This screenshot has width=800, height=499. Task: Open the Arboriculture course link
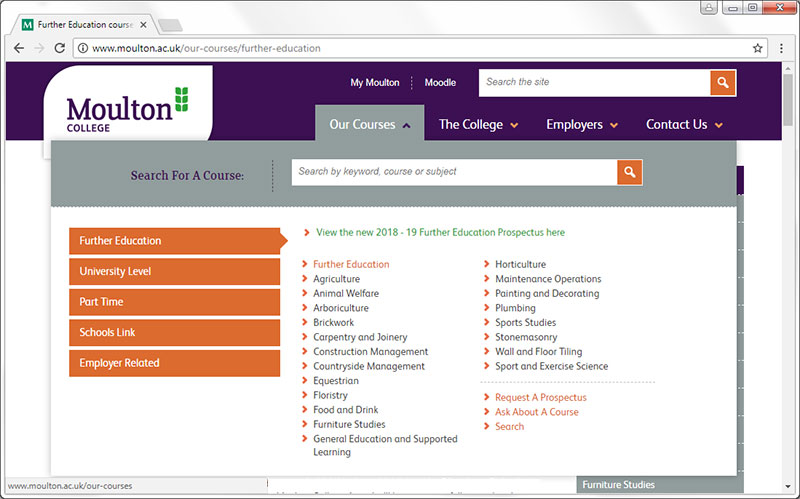341,308
